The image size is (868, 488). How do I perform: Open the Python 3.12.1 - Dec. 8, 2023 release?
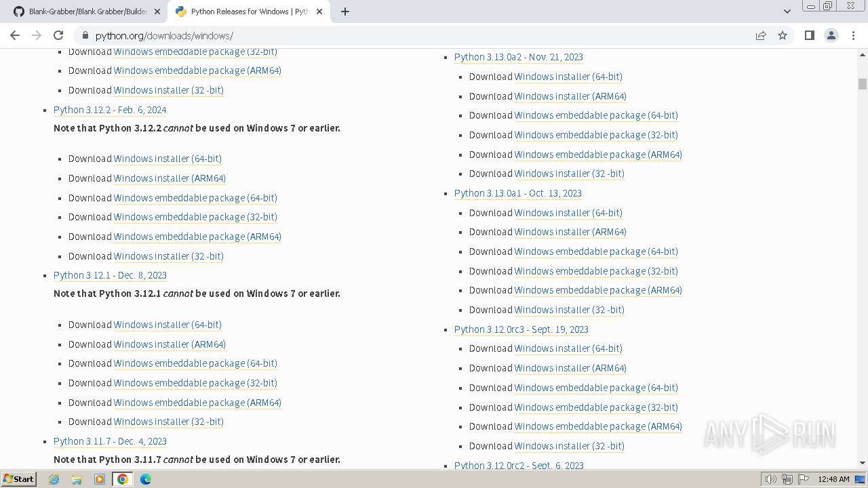pyautogui.click(x=110, y=275)
